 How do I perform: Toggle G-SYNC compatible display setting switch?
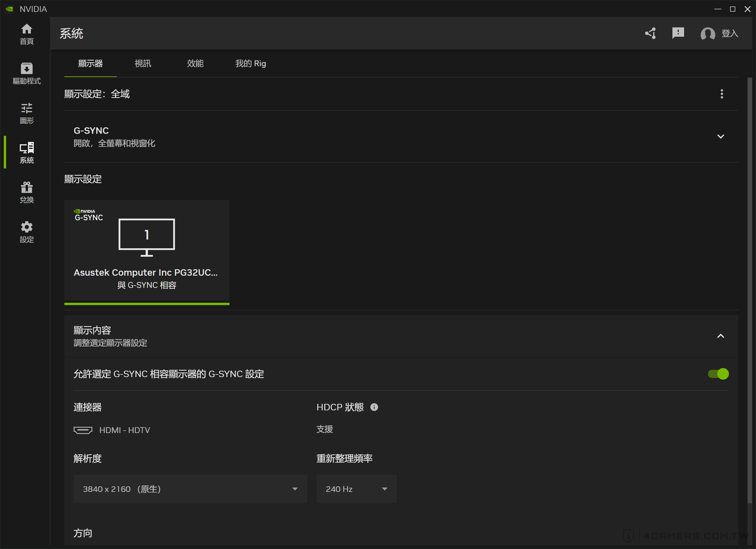tap(718, 374)
